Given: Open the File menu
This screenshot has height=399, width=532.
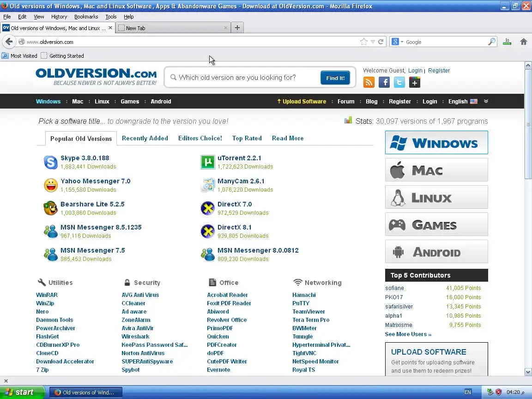Looking at the screenshot, I should pyautogui.click(x=7, y=17).
